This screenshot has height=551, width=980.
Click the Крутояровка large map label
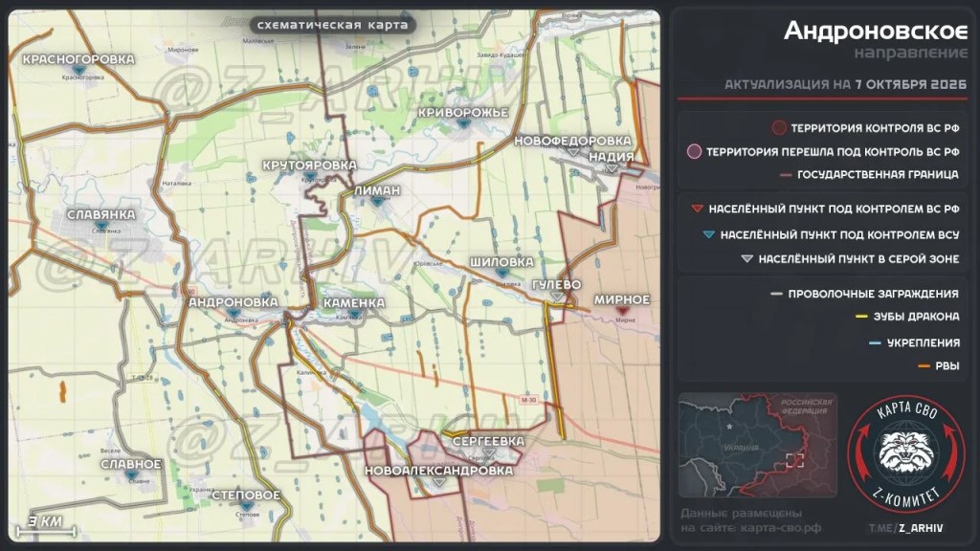(x=309, y=165)
